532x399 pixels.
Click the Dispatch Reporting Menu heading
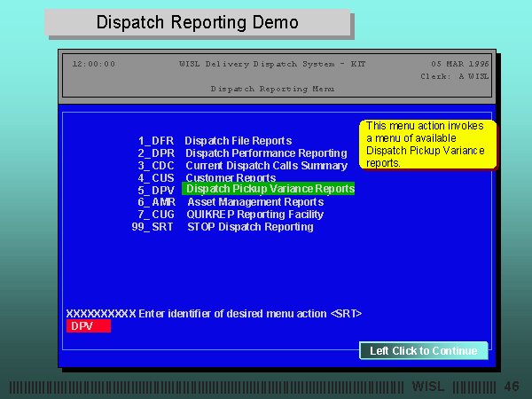click(x=272, y=89)
